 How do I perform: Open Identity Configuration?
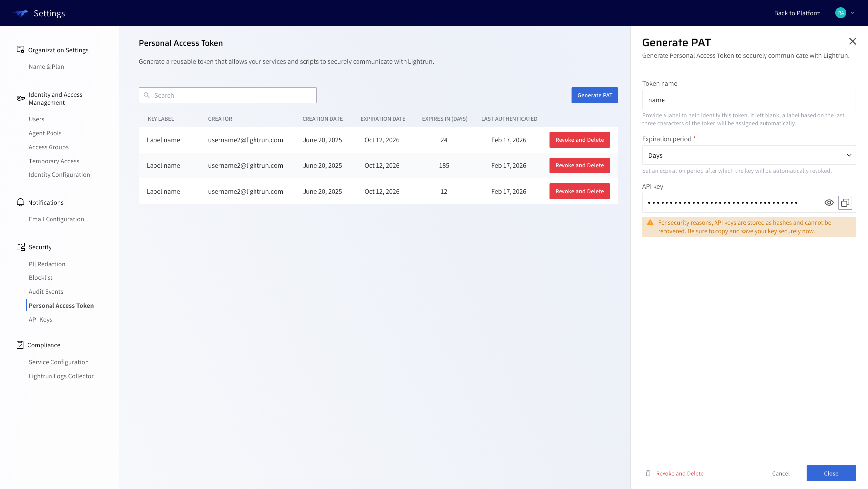point(59,175)
